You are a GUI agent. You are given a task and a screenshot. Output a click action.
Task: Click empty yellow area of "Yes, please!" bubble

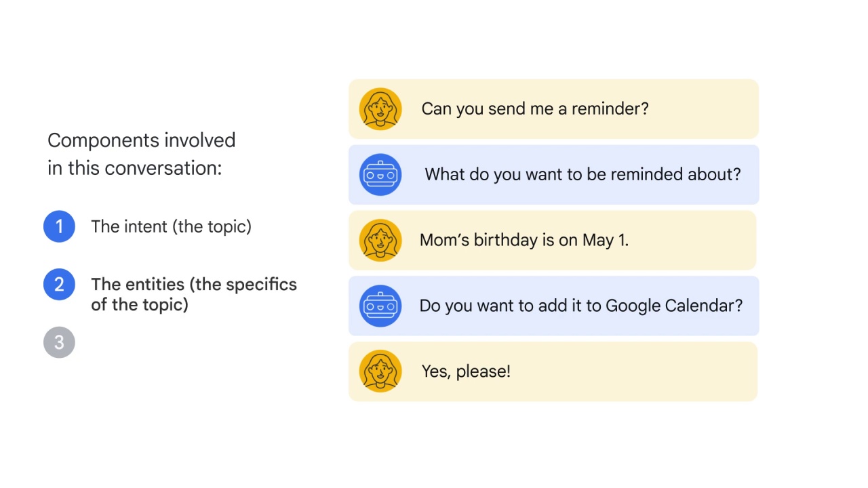(x=634, y=371)
